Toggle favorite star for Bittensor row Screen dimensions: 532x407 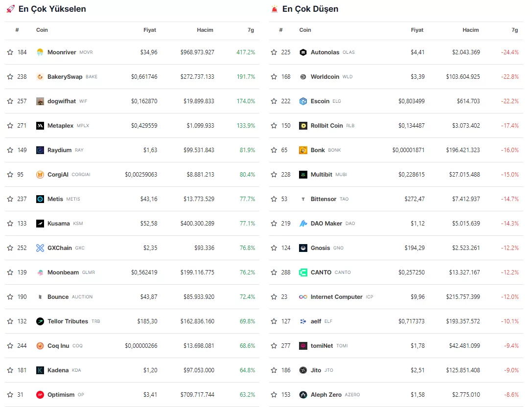coord(274,199)
